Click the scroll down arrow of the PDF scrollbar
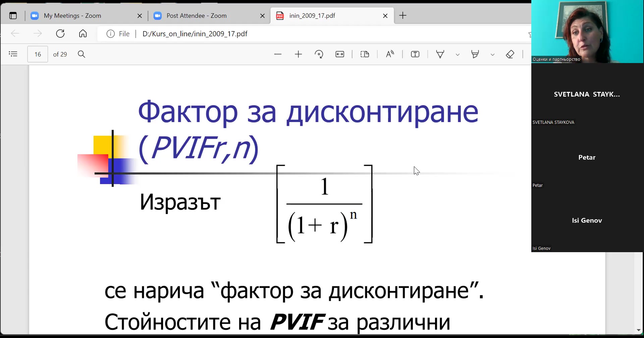Screen dimensions: 644x338 [x=638, y=330]
